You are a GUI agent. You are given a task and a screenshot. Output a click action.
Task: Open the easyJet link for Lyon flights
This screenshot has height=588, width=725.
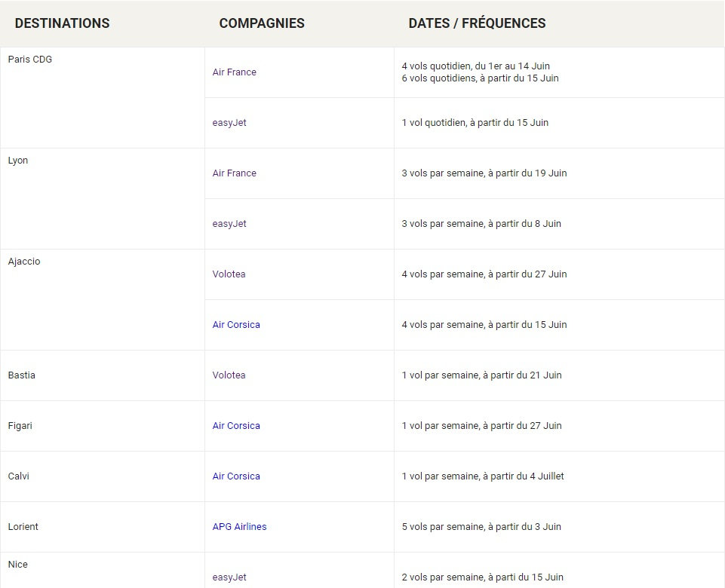(x=229, y=224)
